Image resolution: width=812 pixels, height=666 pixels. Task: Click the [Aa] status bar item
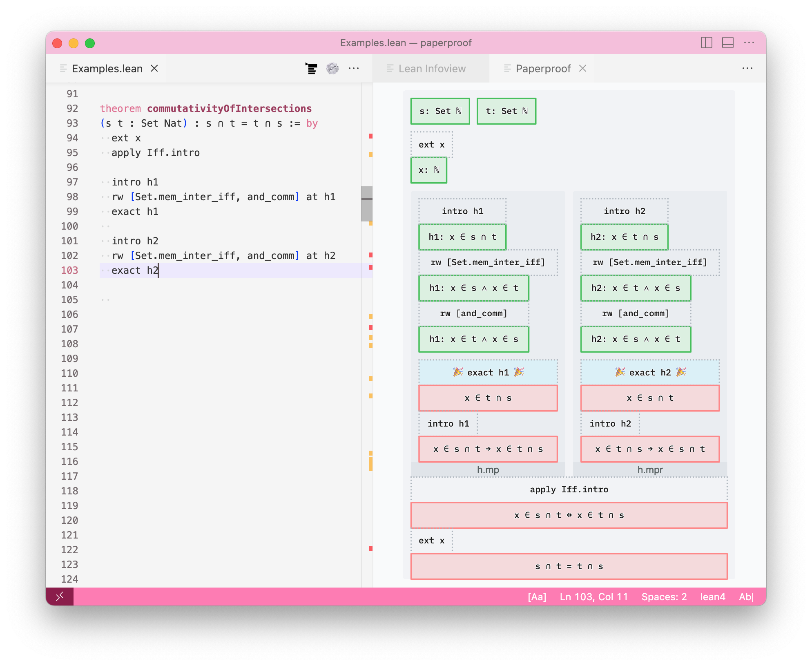537,597
